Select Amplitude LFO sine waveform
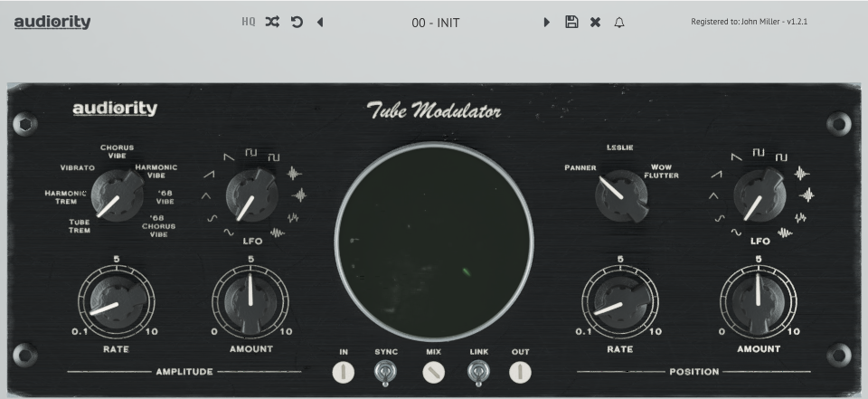Image resolution: width=868 pixels, height=399 pixels. [228, 233]
